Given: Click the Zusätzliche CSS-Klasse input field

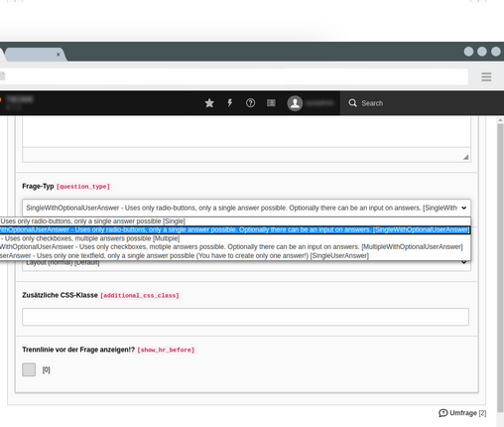Looking at the screenshot, I should [245, 317].
